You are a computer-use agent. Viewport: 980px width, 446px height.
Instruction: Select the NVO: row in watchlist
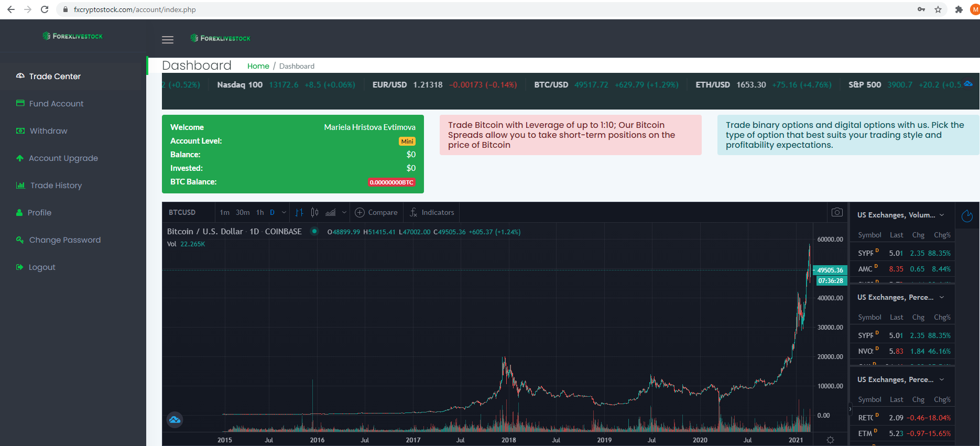tap(903, 351)
